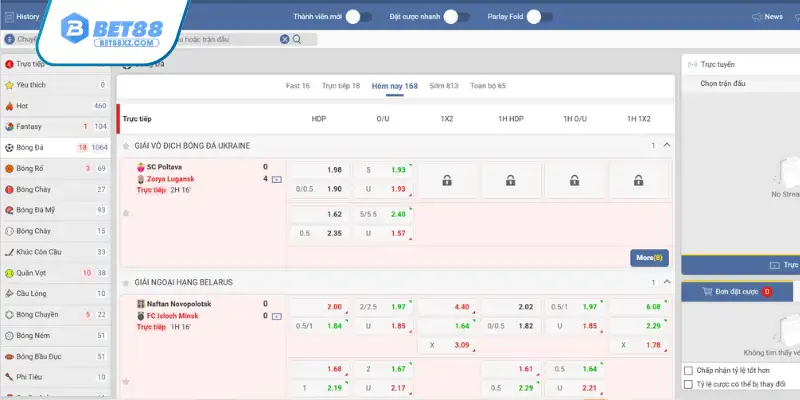Clear the search field with X icon
Image resolution: width=800 pixels, height=400 pixels.
point(285,38)
